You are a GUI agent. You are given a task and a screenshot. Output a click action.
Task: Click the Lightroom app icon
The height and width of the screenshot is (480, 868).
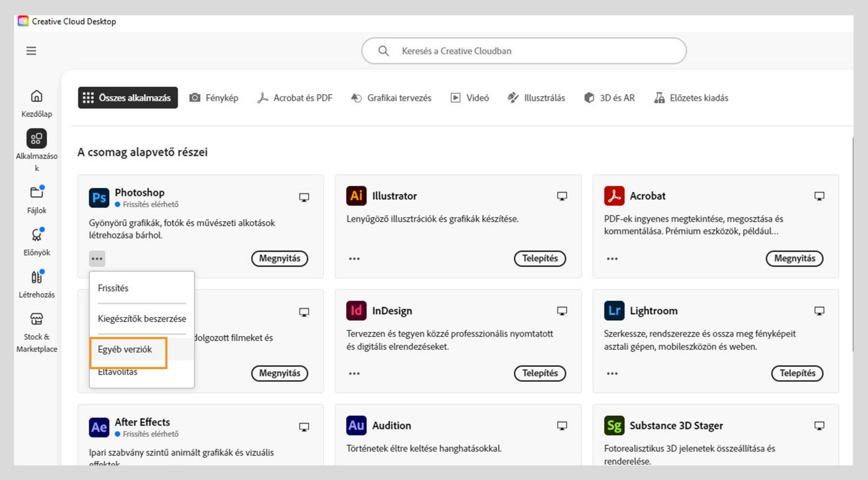pos(614,311)
